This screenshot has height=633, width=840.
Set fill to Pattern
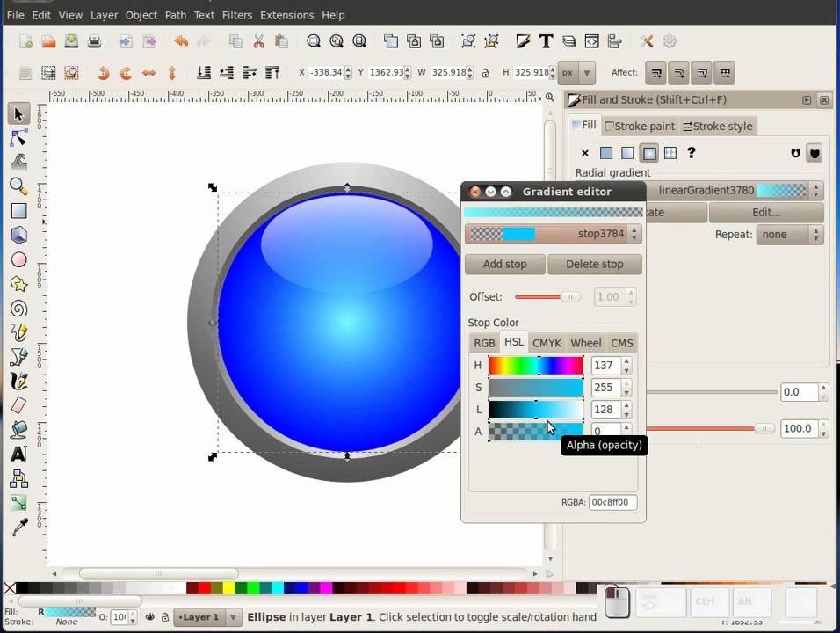click(670, 153)
